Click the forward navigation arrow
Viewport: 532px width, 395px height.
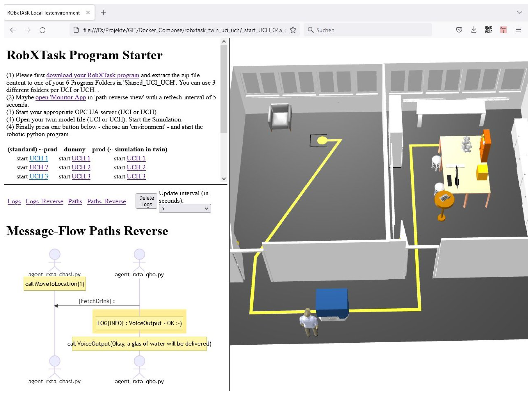28,30
